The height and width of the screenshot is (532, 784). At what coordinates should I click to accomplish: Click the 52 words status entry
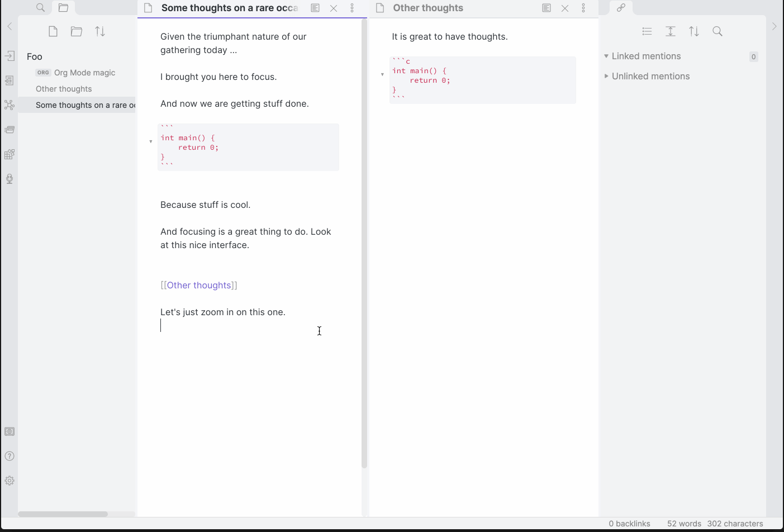pos(684,524)
